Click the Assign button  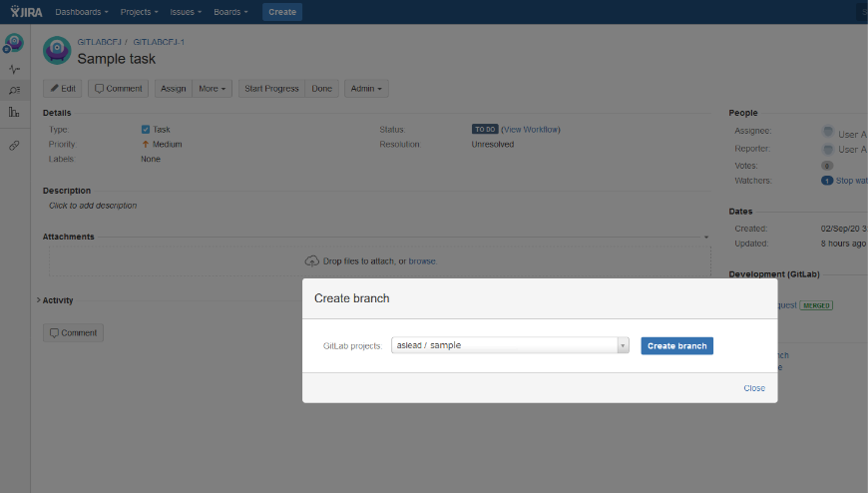[174, 89]
